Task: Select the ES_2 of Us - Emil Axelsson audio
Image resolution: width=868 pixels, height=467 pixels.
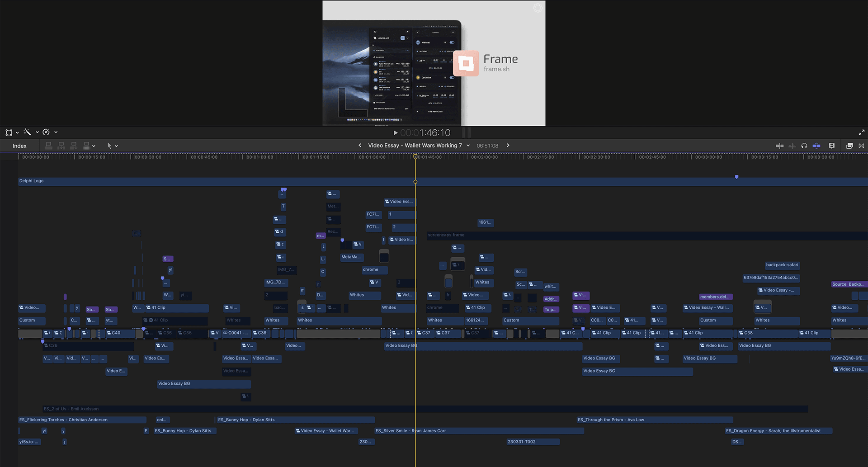Action: 425,409
